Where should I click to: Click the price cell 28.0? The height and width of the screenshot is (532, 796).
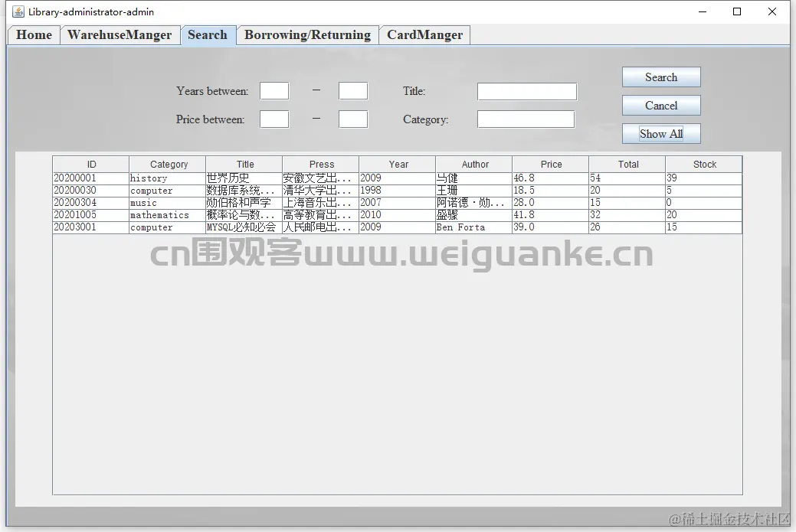tap(551, 203)
